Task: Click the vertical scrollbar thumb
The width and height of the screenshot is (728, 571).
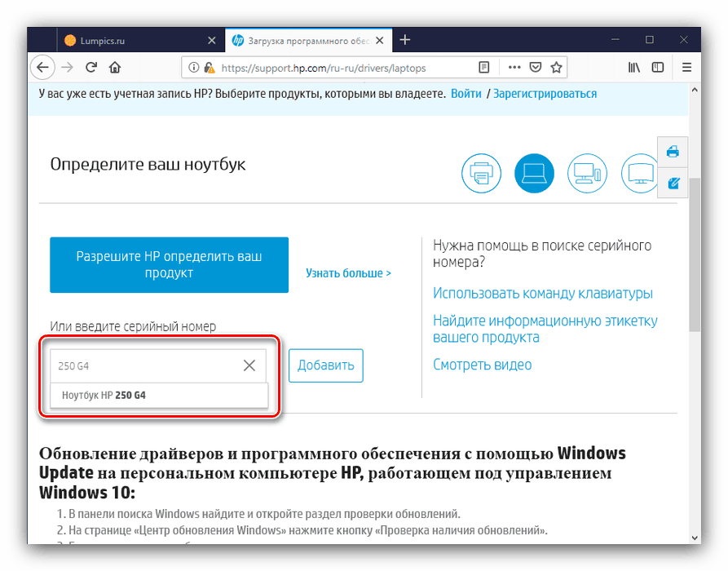Action: [x=695, y=255]
